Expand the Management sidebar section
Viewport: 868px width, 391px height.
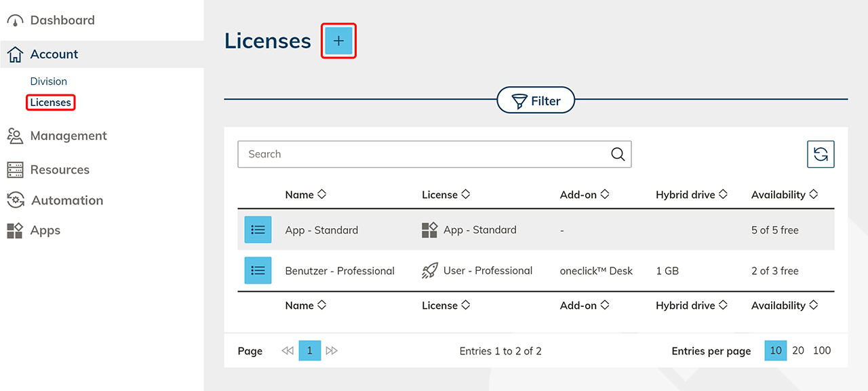click(68, 136)
